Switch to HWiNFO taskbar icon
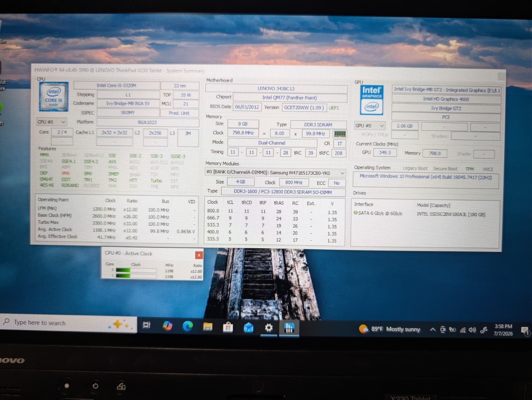This screenshot has width=532, height=400. pyautogui.click(x=289, y=329)
